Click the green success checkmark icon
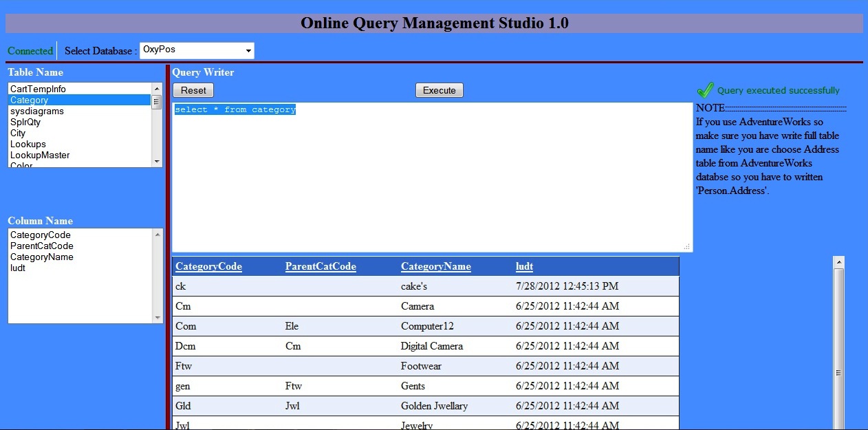This screenshot has width=868, height=430. click(x=705, y=90)
